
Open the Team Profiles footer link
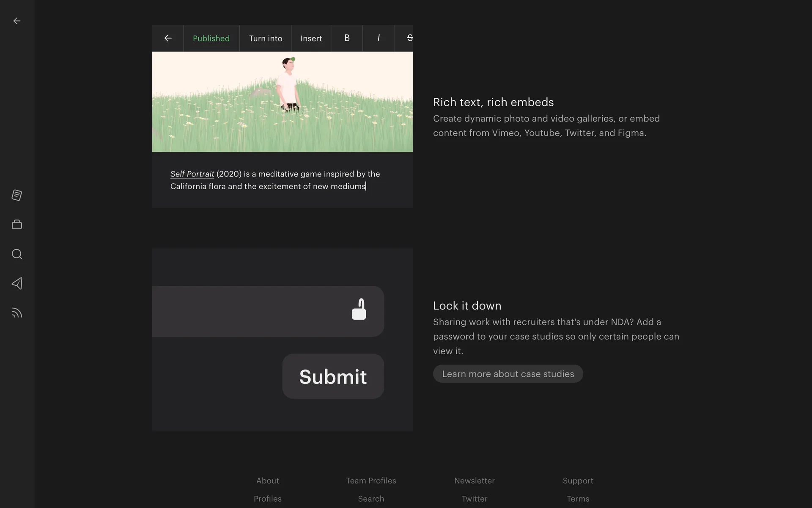371,480
